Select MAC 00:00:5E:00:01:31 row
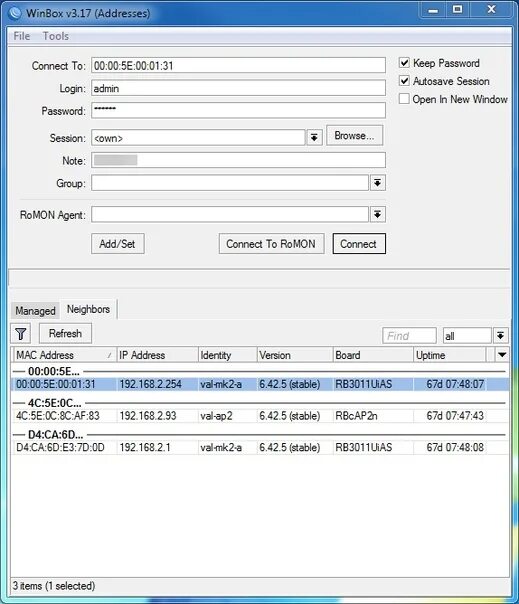Screen dimensions: 519x604 pyautogui.click(x=260, y=384)
